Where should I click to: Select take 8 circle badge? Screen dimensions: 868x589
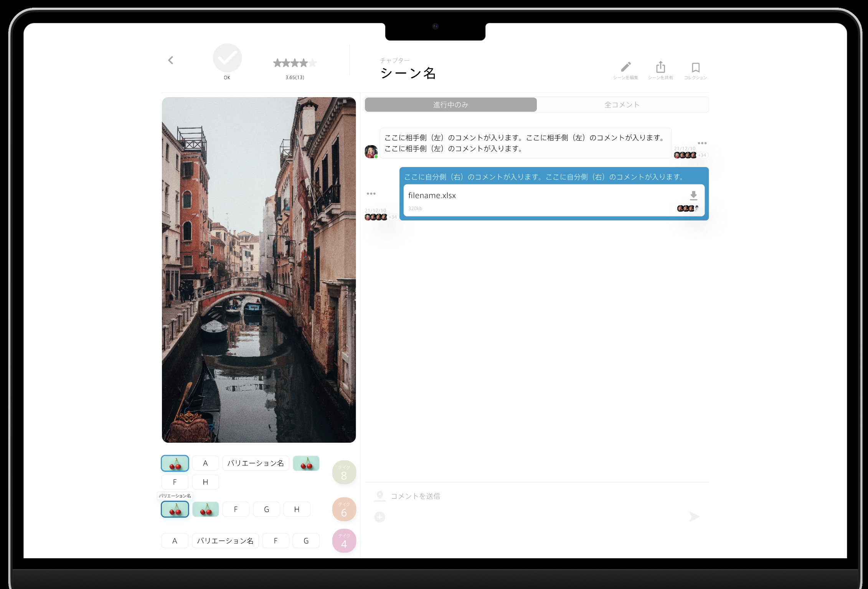click(x=344, y=472)
